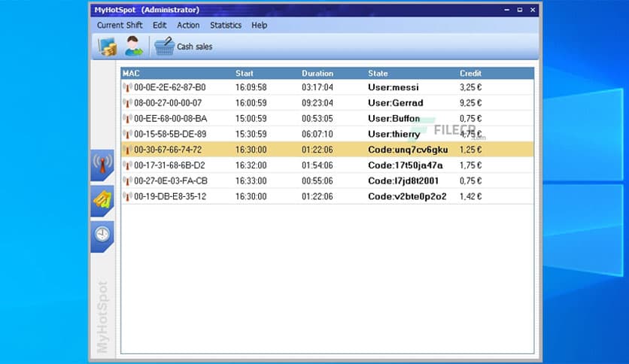629x364 pixels.
Task: Select MAC 00-15-58-5B-DE-89
Action: [x=170, y=135]
